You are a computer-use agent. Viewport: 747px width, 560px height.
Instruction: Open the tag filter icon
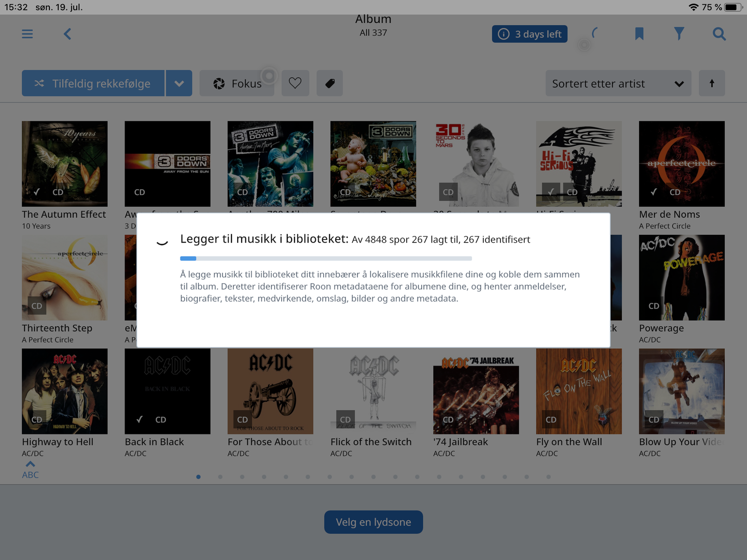(x=330, y=83)
